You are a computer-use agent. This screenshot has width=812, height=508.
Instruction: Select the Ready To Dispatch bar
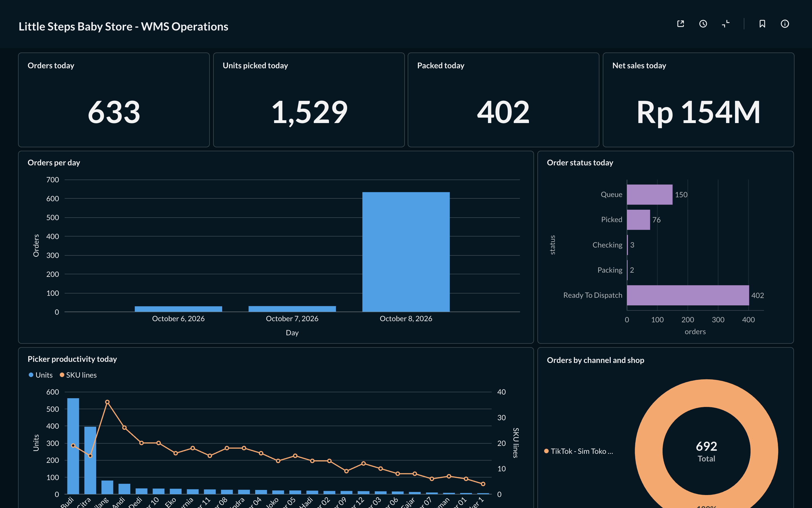(x=688, y=295)
